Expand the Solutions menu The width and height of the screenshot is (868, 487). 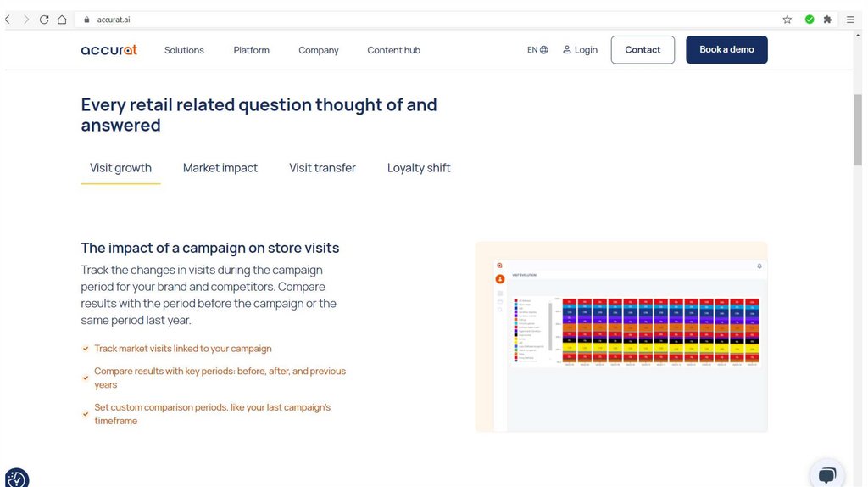pyautogui.click(x=184, y=50)
